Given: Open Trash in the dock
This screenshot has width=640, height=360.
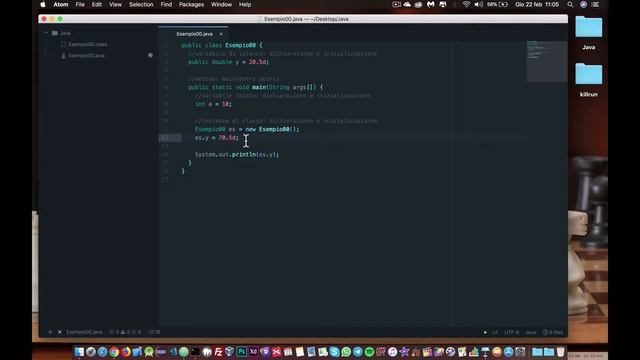Looking at the screenshot, I should [561, 351].
